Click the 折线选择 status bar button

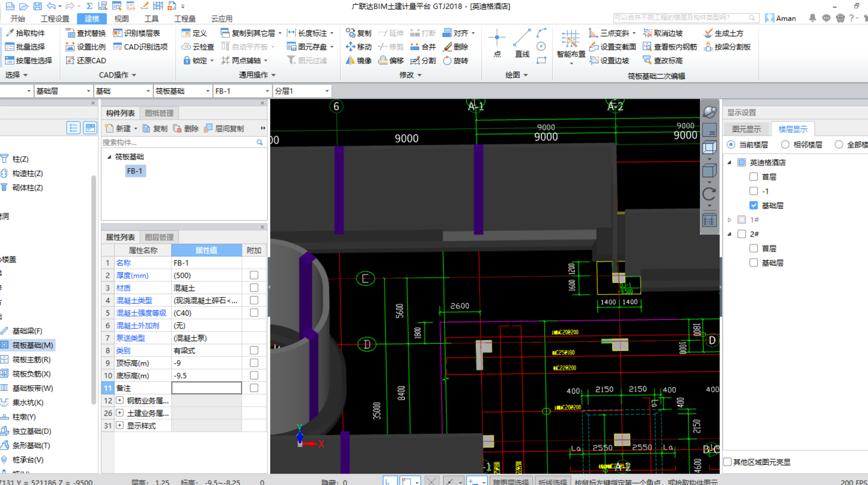click(553, 481)
